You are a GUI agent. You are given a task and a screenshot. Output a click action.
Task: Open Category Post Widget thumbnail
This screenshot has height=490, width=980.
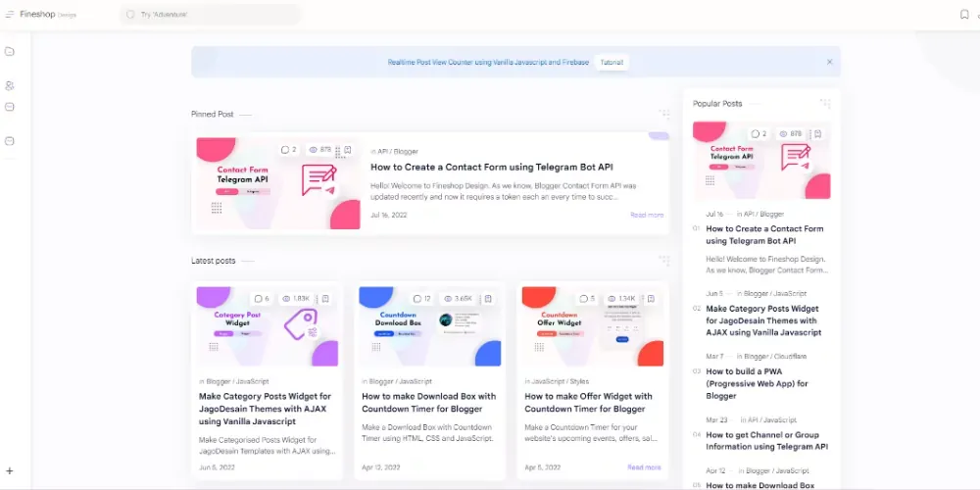[x=268, y=326]
